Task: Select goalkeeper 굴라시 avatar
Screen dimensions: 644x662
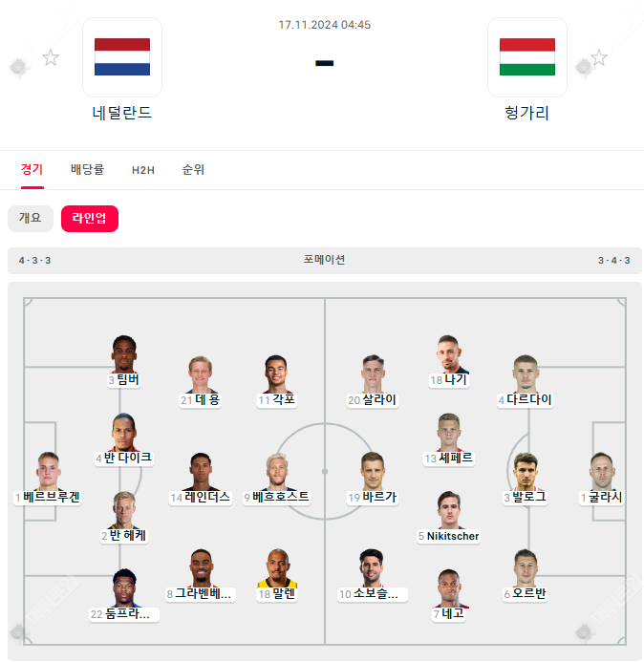Action: pyautogui.click(x=601, y=471)
